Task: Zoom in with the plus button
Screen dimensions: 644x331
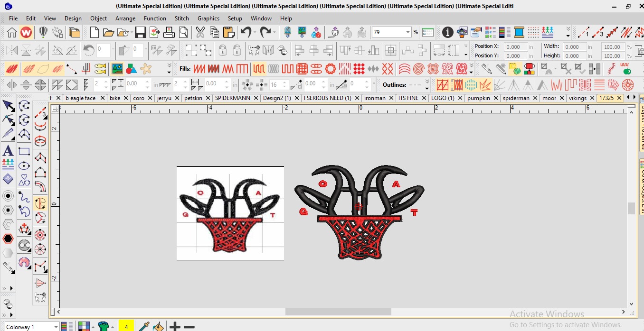Action: point(175,326)
